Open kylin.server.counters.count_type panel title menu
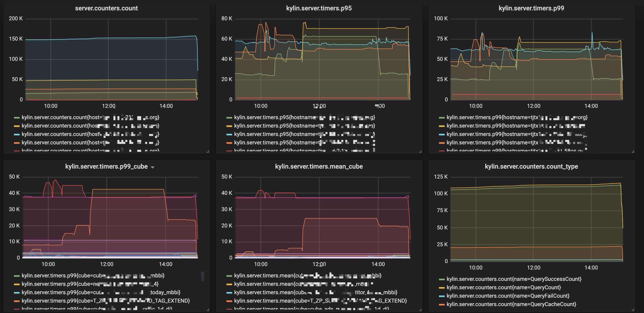This screenshot has width=644, height=313. pos(531,166)
